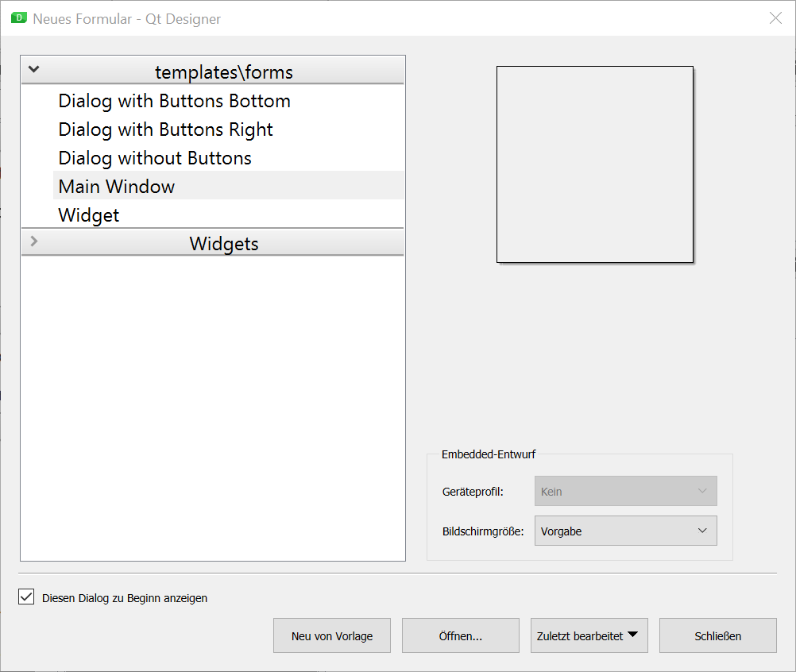Expand the Widgets category chevron
Screen dimensions: 796x672
33,241
